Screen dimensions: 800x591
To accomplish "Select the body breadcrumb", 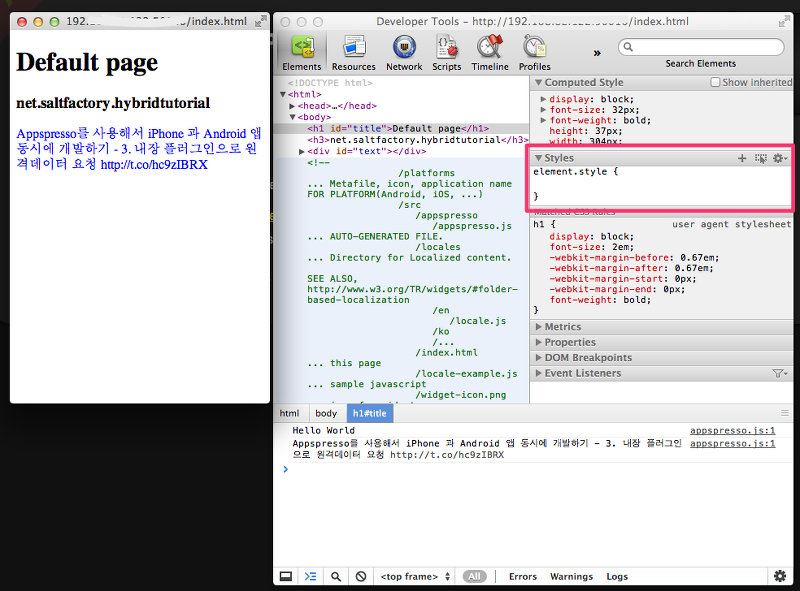I will point(326,413).
